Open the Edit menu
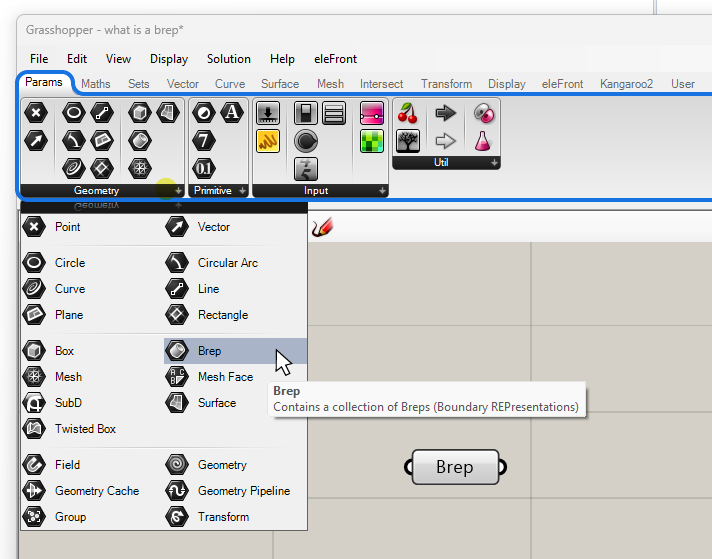The width and height of the screenshot is (712, 559). click(77, 59)
